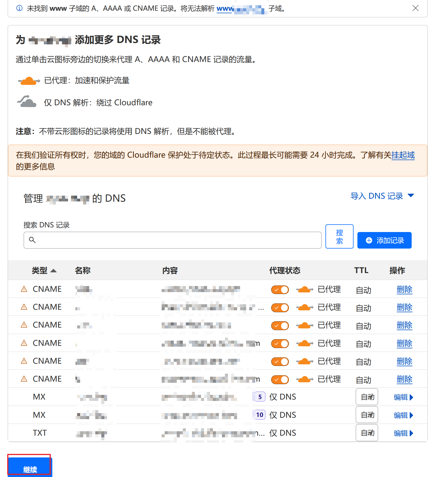This screenshot has width=448, height=477.
Task: Close the www subdomain warning banner
Action: (415, 8)
